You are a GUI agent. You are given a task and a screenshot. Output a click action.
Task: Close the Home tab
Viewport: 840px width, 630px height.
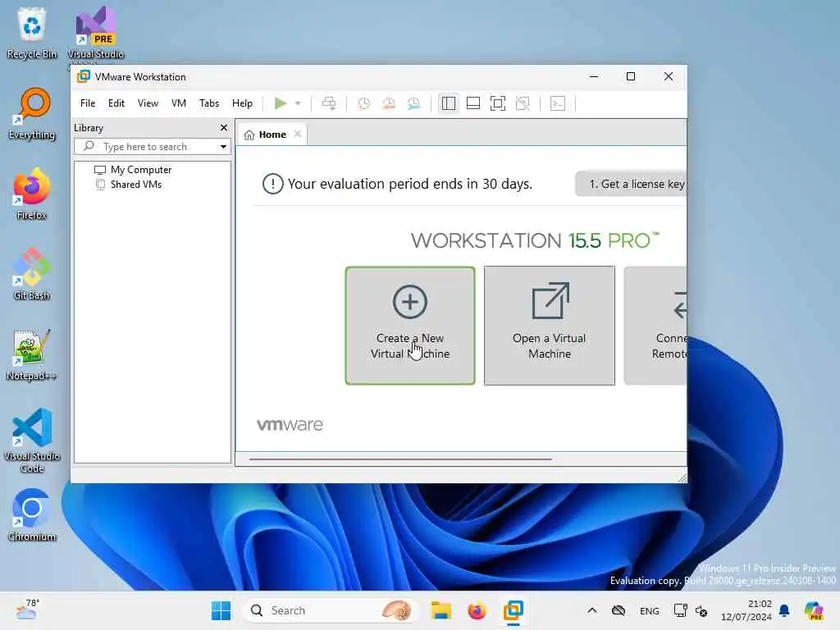click(298, 134)
